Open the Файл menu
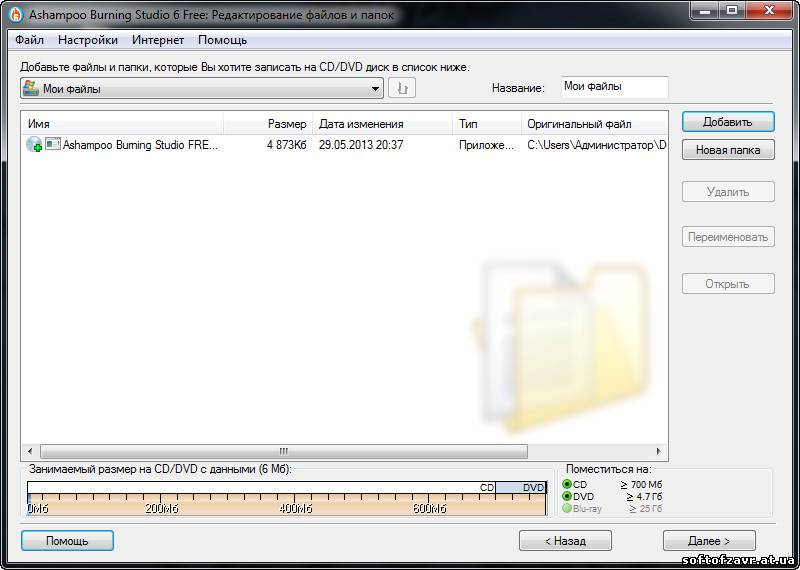800x570 pixels. pyautogui.click(x=29, y=40)
